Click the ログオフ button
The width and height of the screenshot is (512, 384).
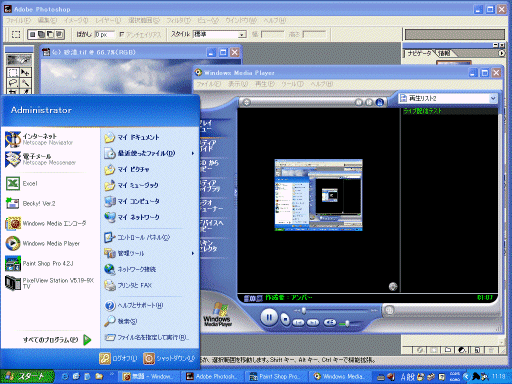[118, 359]
